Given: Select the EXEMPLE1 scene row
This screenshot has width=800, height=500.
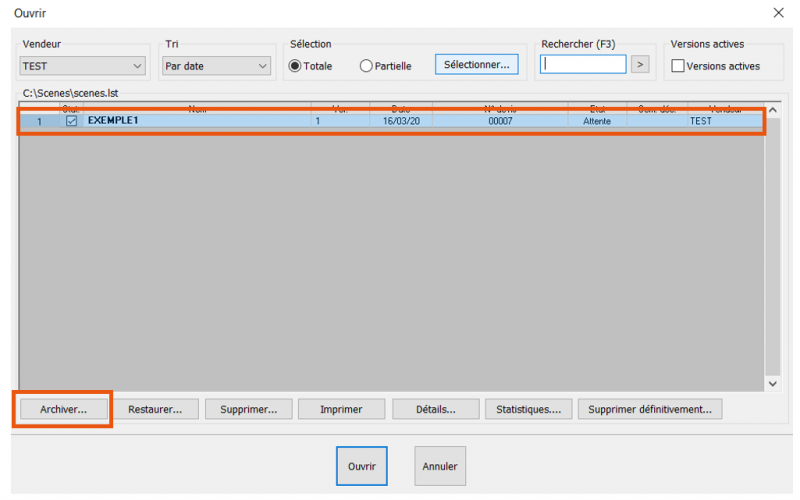Looking at the screenshot, I should click(391, 121).
